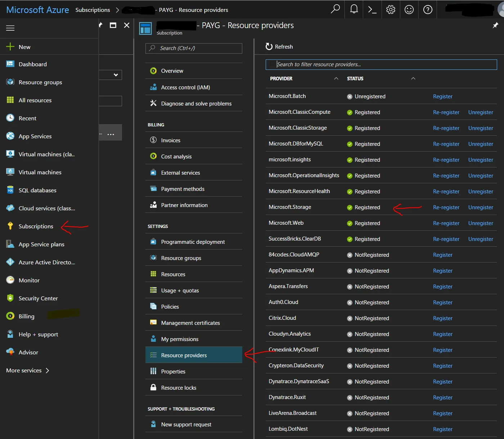This screenshot has width=504, height=439.
Task: Click the Resource groups cube icon in sidebar
Action: 10,82
